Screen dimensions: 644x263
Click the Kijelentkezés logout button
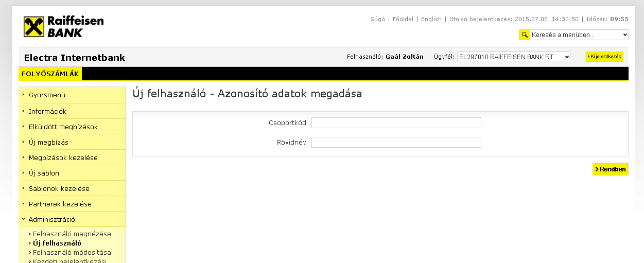(x=604, y=57)
